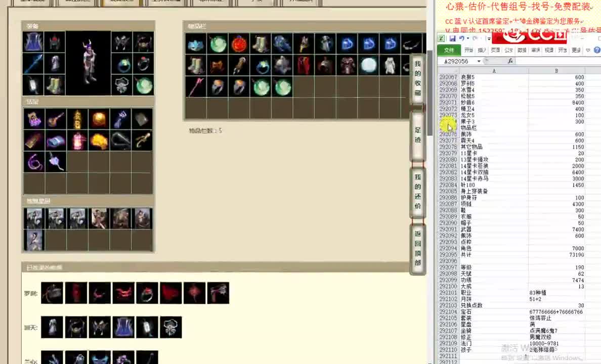Image resolution: width=601 pixels, height=364 pixels.
Task: Click cell containing 惊鸿容止
Action: tap(556, 318)
